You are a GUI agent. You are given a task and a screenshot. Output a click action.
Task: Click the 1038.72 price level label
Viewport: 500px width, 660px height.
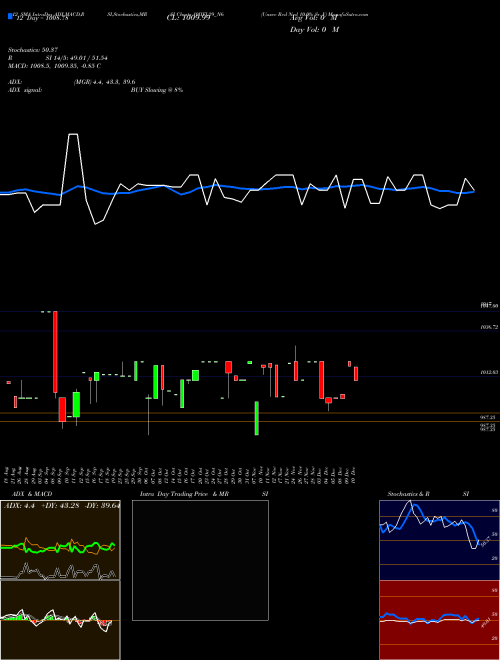tap(489, 327)
